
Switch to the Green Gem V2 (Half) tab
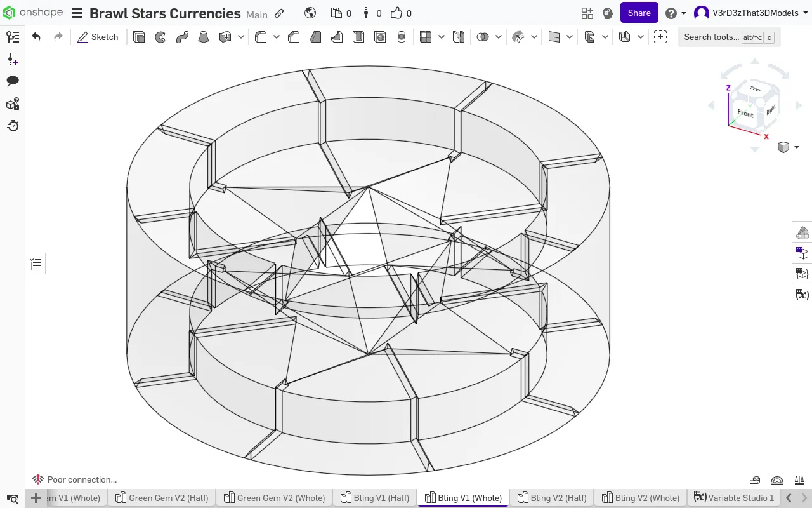162,498
